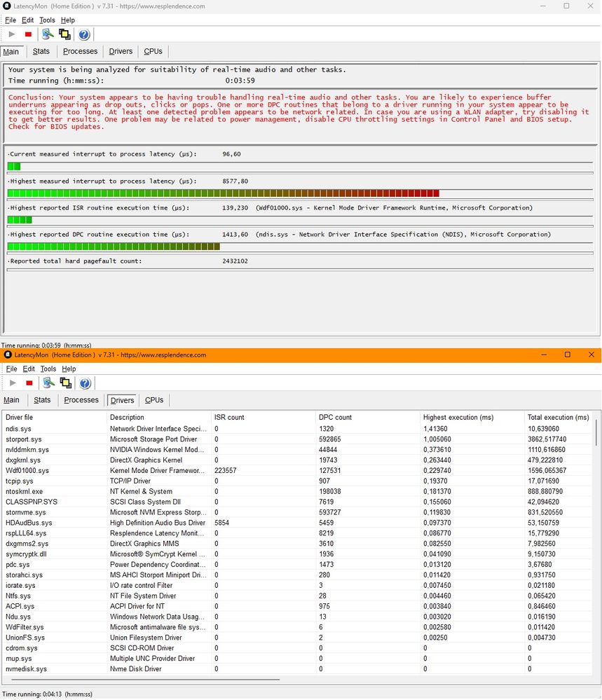Click the red Stop icon in bottom window toolbar

[x=29, y=383]
